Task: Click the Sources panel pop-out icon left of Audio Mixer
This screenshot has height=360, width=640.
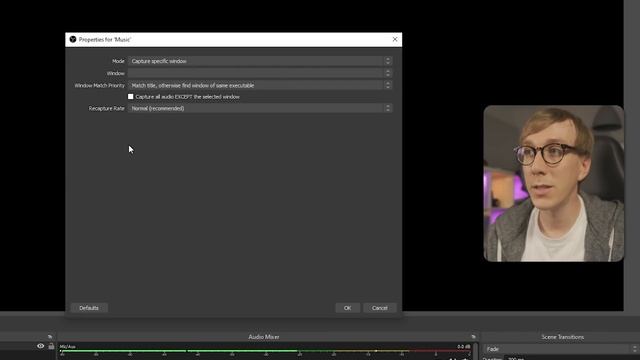Action: click(x=50, y=337)
